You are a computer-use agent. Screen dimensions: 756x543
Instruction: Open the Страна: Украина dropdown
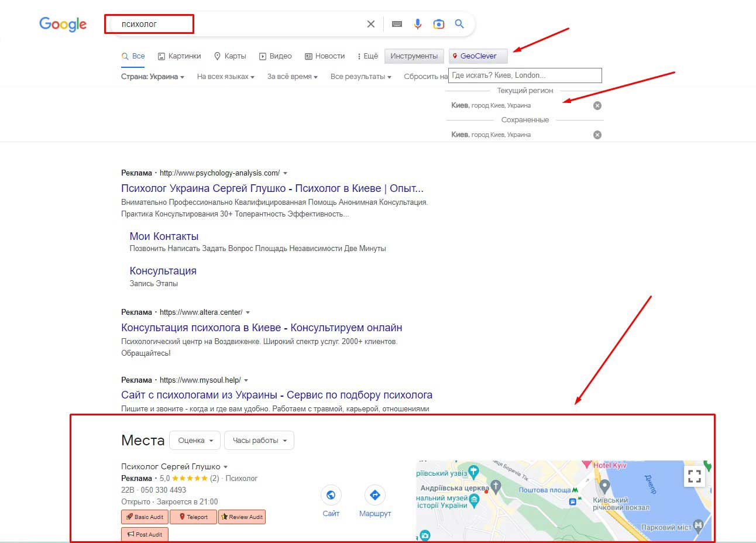[153, 77]
